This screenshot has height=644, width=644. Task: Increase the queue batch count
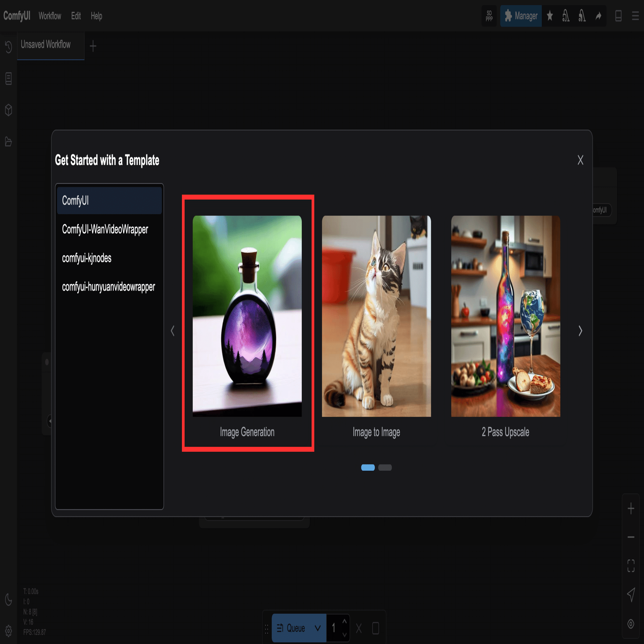coord(345,622)
